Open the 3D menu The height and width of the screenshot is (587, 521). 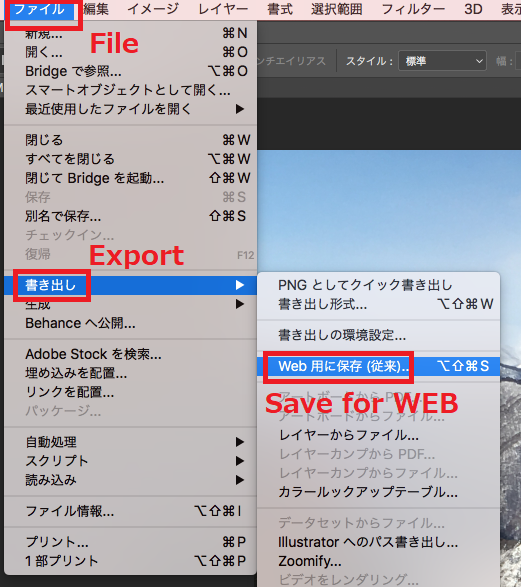[x=473, y=9]
